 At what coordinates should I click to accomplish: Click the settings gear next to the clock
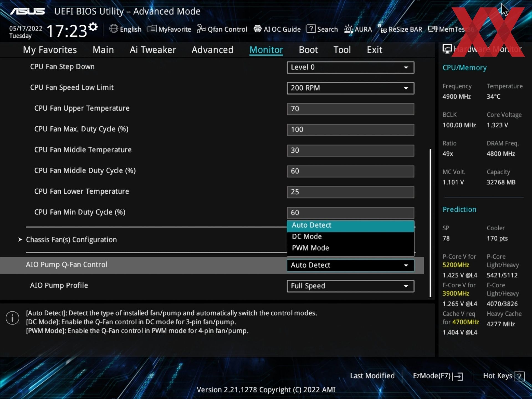(93, 27)
